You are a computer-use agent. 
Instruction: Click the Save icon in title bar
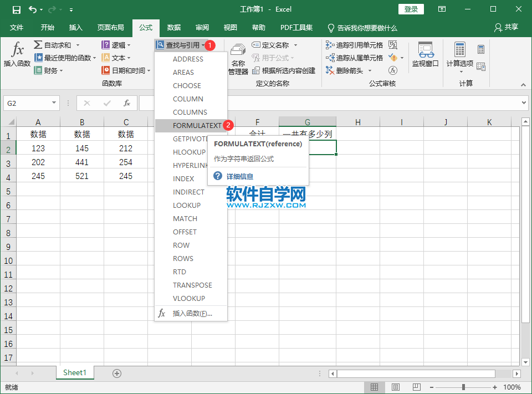click(x=16, y=9)
